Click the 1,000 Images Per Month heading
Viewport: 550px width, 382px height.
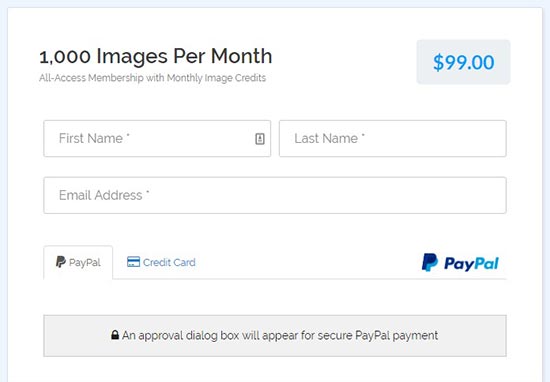(x=156, y=56)
